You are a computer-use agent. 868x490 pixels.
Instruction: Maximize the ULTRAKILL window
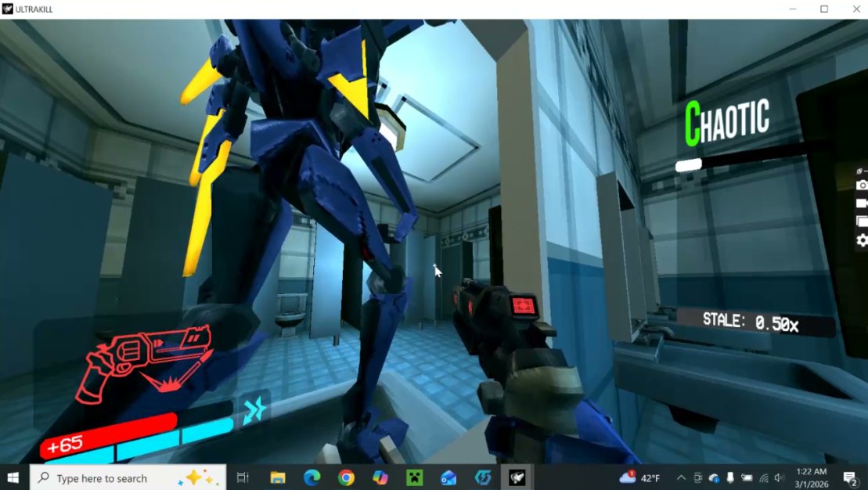[x=823, y=9]
